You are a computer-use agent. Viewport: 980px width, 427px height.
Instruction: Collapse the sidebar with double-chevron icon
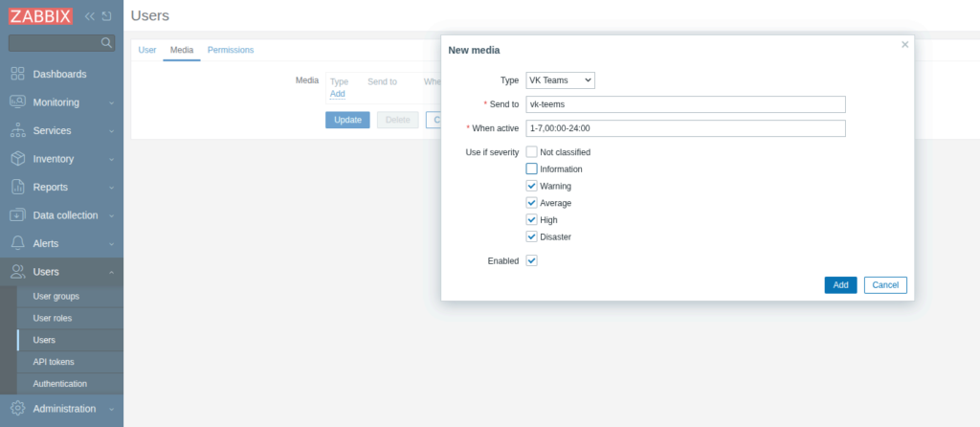click(89, 16)
